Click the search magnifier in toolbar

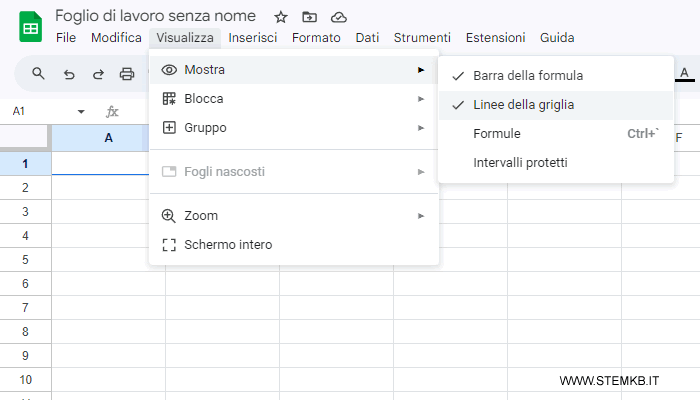(39, 73)
